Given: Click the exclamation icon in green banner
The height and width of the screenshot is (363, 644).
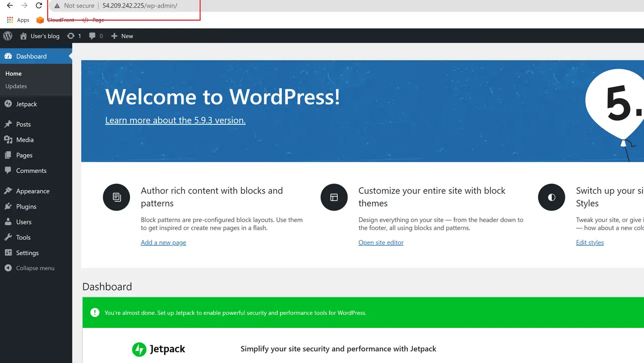Looking at the screenshot, I should click(95, 312).
